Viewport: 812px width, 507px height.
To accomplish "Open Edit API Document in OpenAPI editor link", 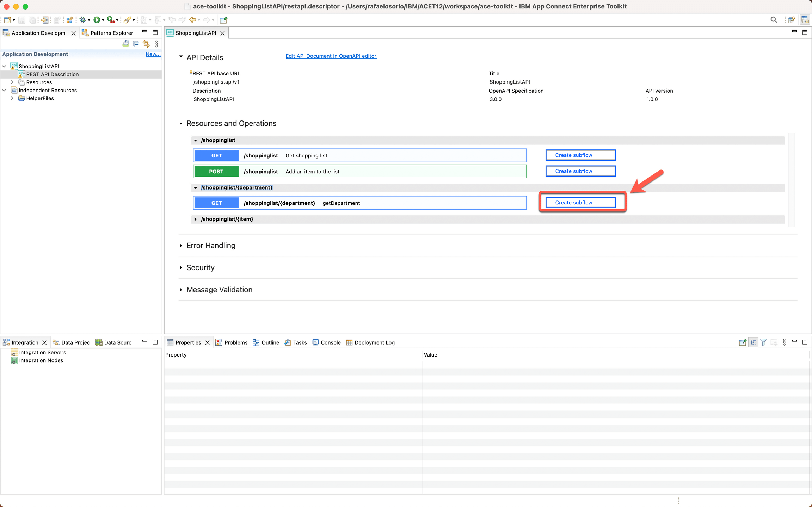I will (x=331, y=56).
